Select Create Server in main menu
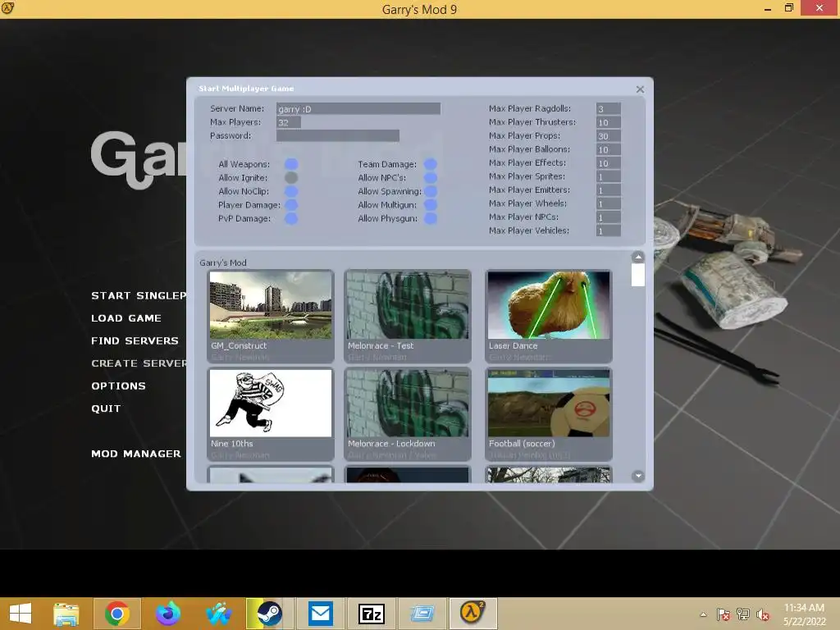 tap(139, 363)
